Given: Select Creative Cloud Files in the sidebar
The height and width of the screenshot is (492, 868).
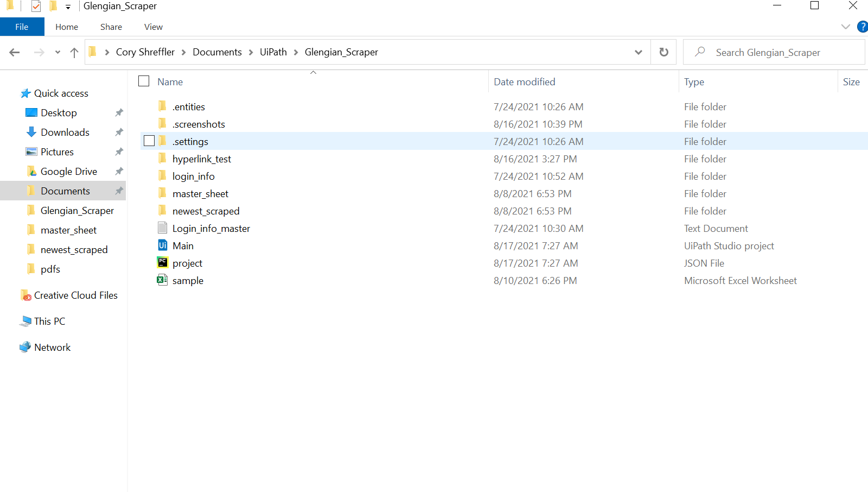Looking at the screenshot, I should 76,295.
